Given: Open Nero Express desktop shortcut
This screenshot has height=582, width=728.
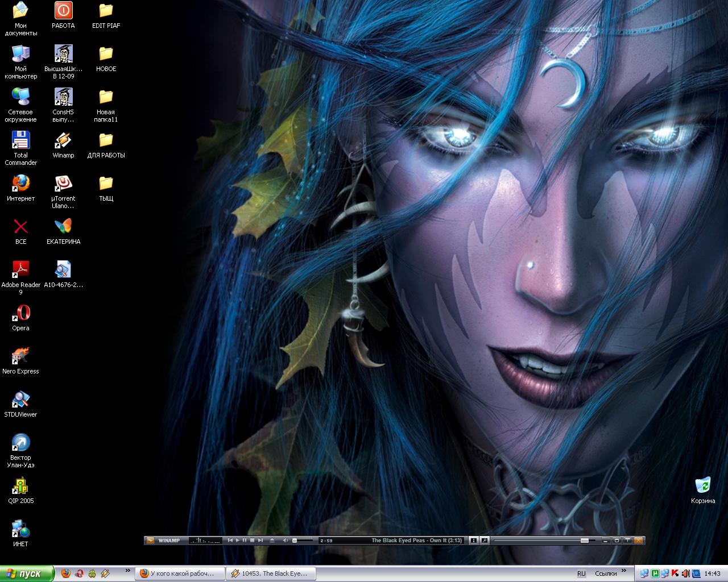Looking at the screenshot, I should (x=20, y=357).
